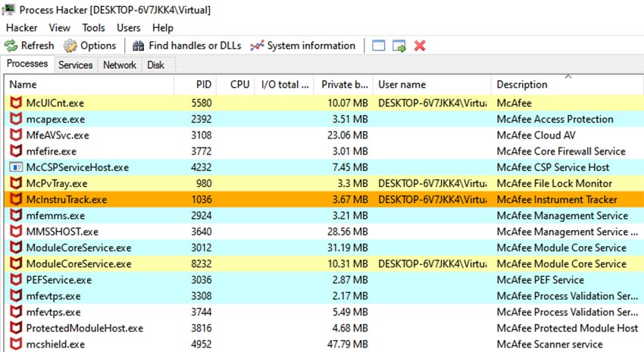
Task: Click the mcapexe.exe process icon
Action: [16, 119]
